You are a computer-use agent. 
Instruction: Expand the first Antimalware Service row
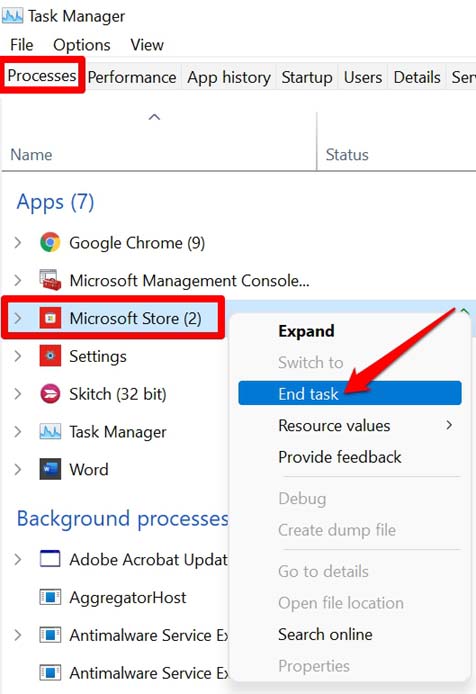[x=18, y=635]
